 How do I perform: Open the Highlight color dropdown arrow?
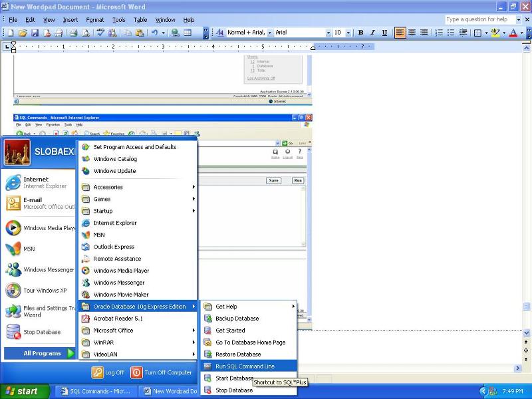click(x=504, y=33)
